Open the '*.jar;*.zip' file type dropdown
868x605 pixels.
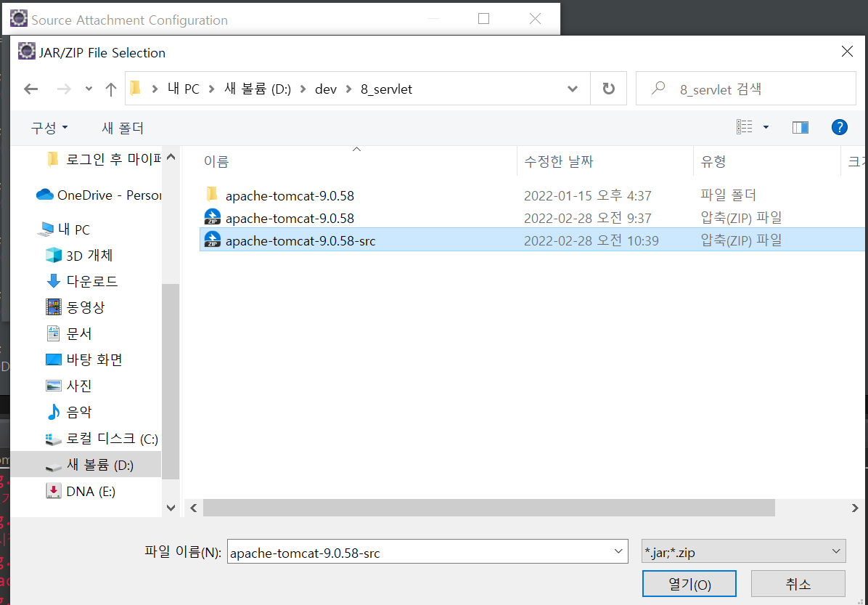pos(743,551)
